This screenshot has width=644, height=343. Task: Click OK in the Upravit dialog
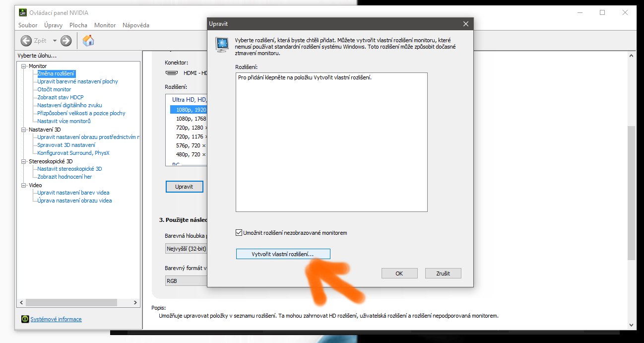click(399, 273)
